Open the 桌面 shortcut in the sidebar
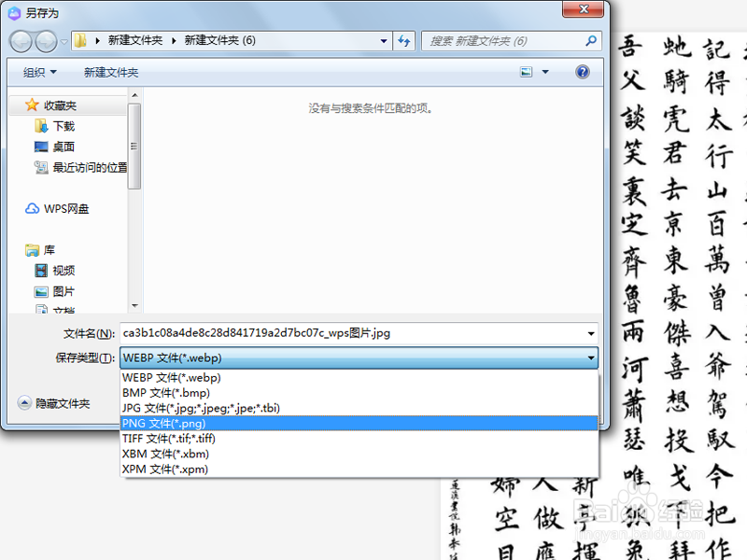Image resolution: width=747 pixels, height=560 pixels. (58, 147)
